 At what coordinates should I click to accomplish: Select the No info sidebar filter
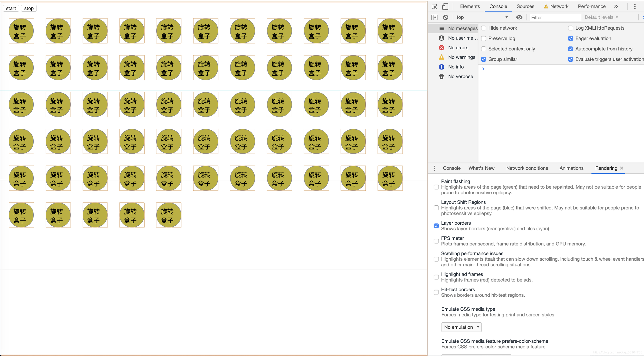(x=453, y=67)
